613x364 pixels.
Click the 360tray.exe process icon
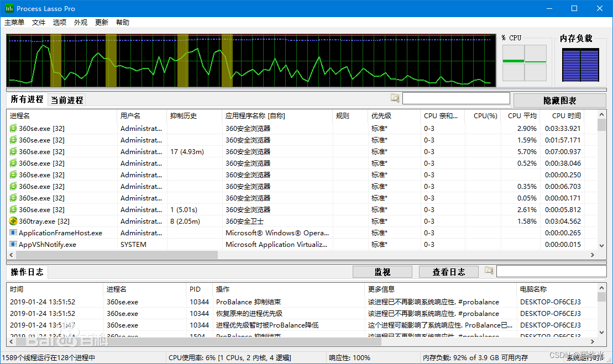pyautogui.click(x=13, y=221)
